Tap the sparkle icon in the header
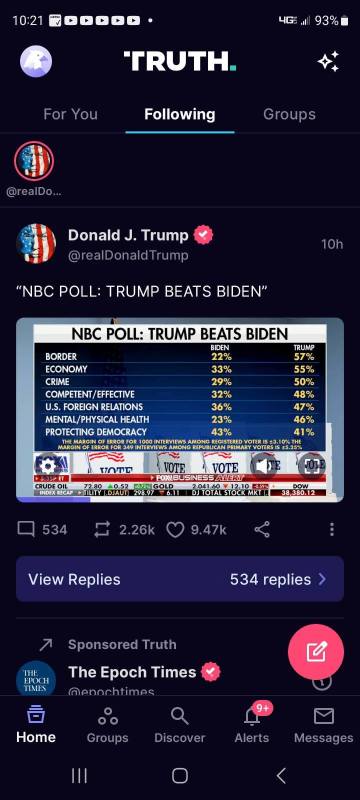Image resolution: width=360 pixels, height=800 pixels. point(328,62)
